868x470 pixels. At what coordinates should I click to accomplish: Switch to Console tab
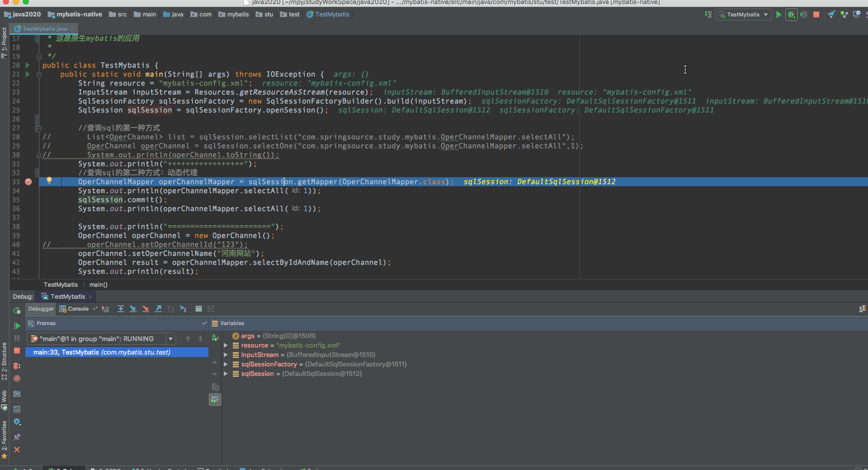74,309
